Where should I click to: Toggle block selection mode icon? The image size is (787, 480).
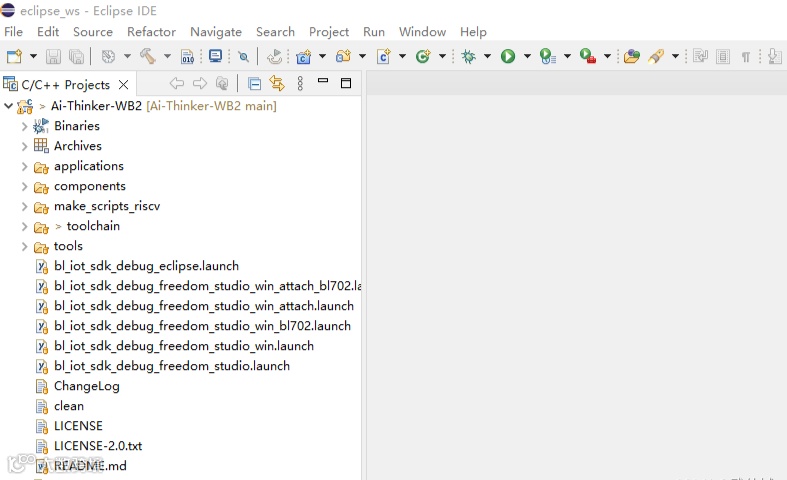click(x=723, y=56)
